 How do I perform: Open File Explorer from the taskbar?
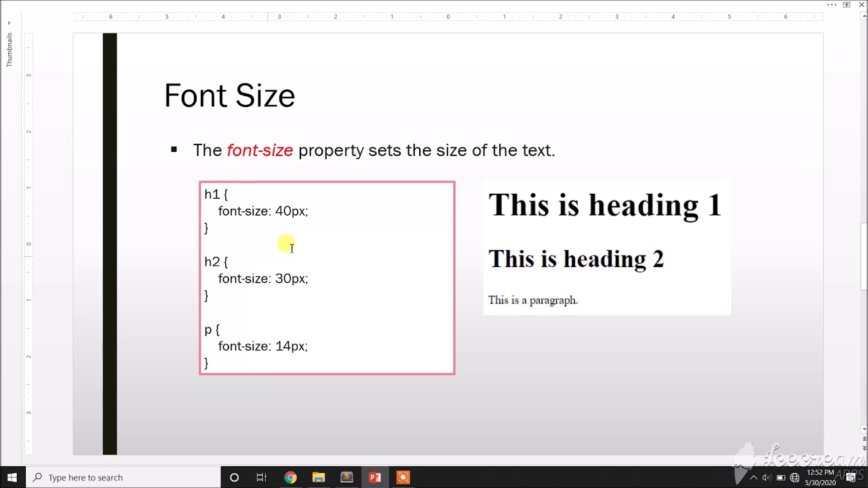(319, 477)
